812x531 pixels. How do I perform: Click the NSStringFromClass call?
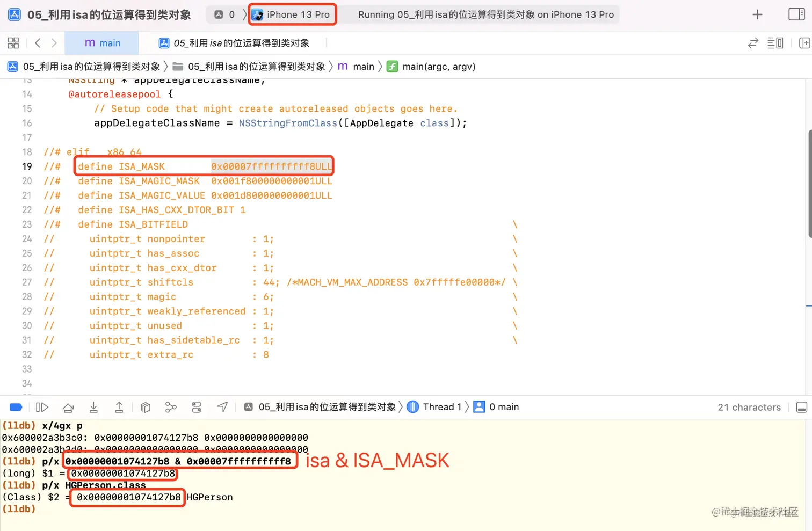click(288, 123)
